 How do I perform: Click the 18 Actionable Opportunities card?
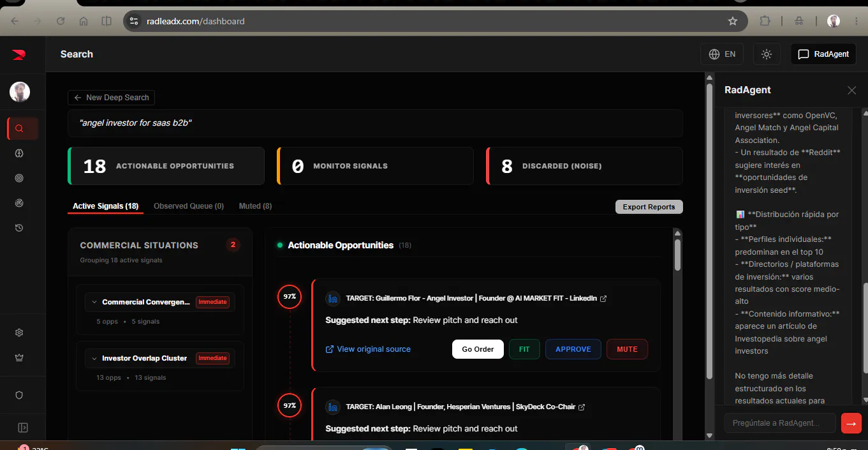point(166,166)
